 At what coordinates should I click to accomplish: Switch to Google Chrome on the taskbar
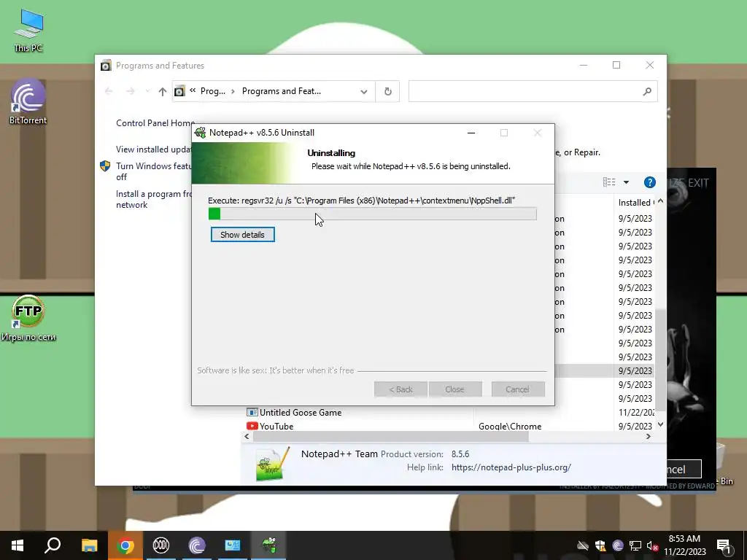click(125, 545)
